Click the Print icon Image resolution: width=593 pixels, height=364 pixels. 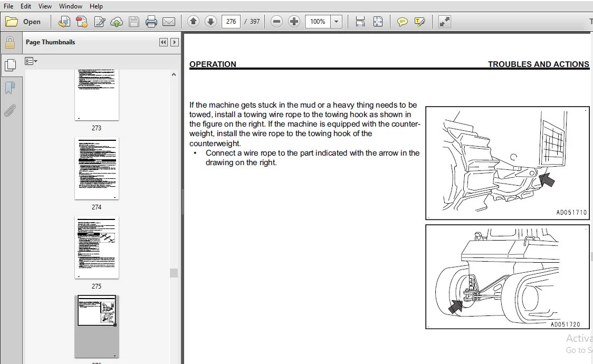pos(151,22)
